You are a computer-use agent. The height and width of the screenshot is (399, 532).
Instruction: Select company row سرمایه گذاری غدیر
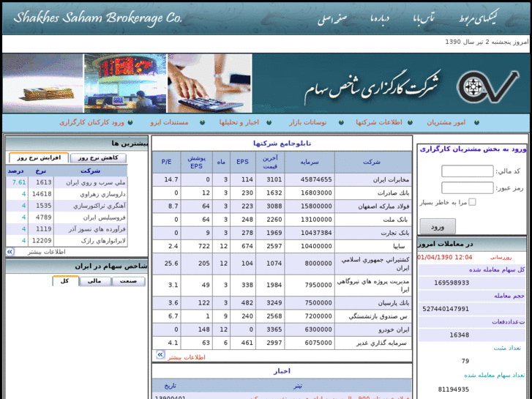click(x=282, y=343)
